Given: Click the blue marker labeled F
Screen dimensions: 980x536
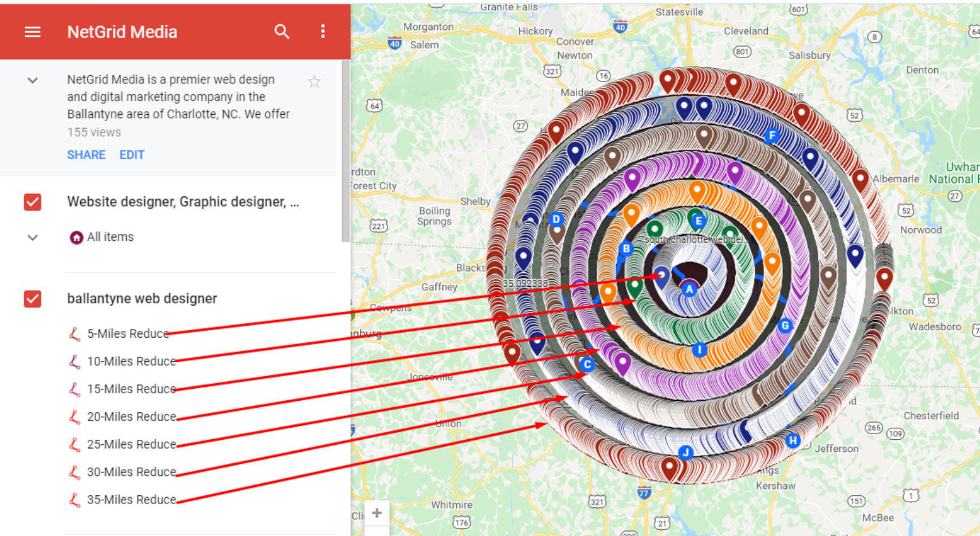Looking at the screenshot, I should 772,136.
